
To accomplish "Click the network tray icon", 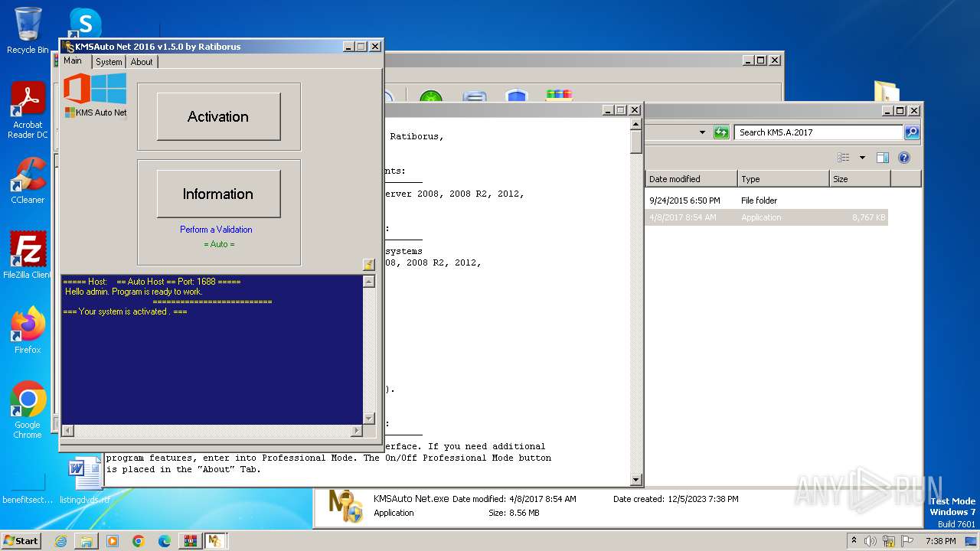I will [889, 541].
